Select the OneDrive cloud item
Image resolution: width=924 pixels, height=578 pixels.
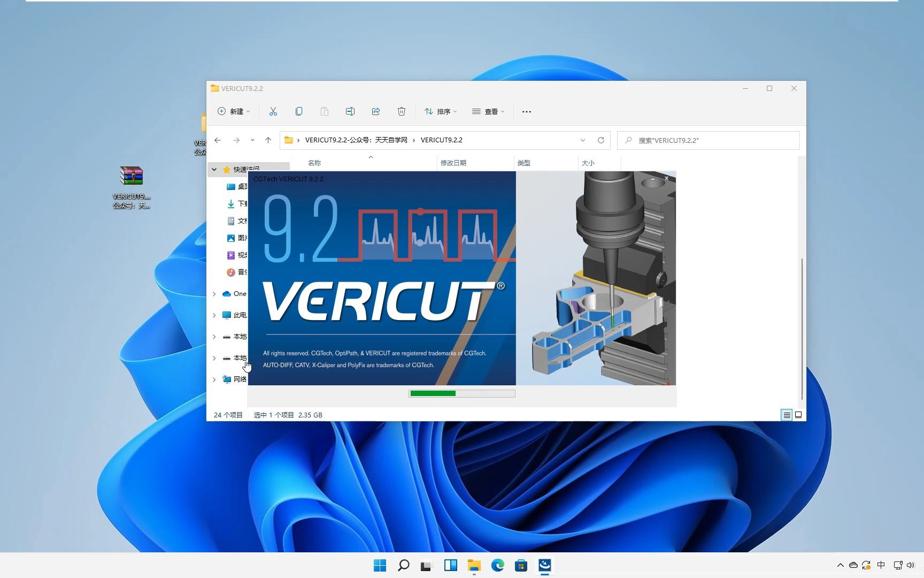click(x=234, y=294)
